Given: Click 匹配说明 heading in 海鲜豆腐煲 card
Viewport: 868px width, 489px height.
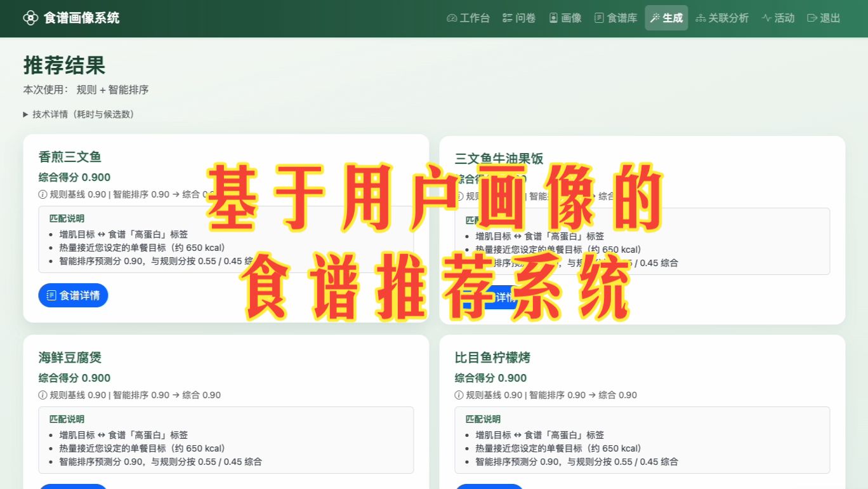Looking at the screenshot, I should click(67, 419).
